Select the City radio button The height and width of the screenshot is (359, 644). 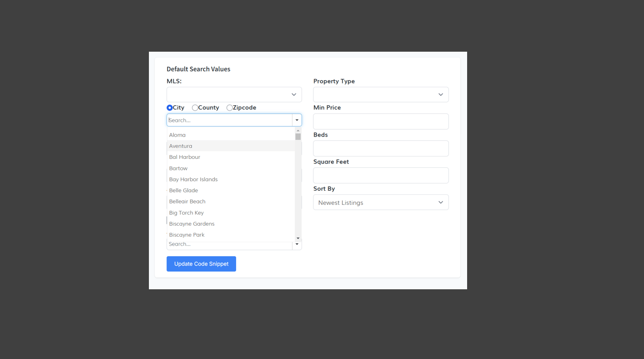point(170,108)
